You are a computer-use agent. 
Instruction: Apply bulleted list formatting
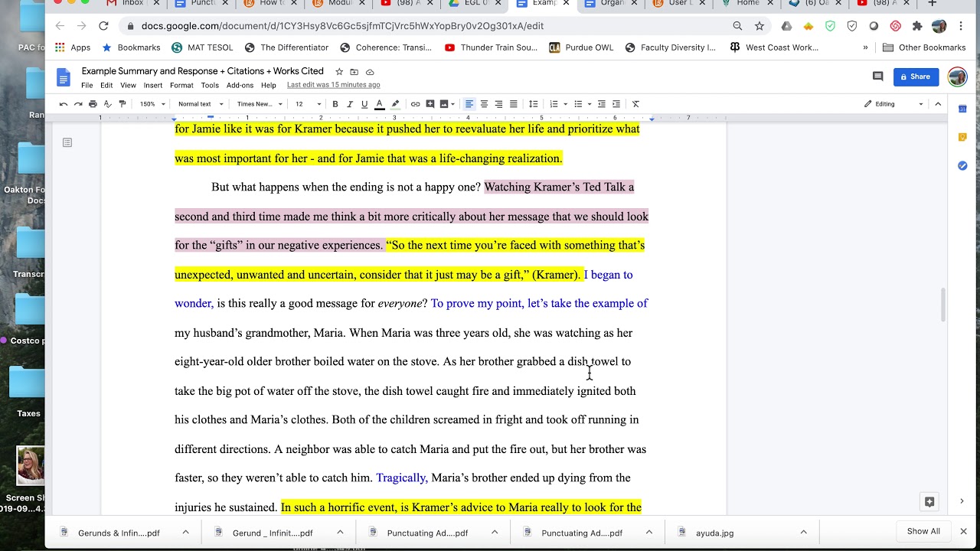click(578, 104)
